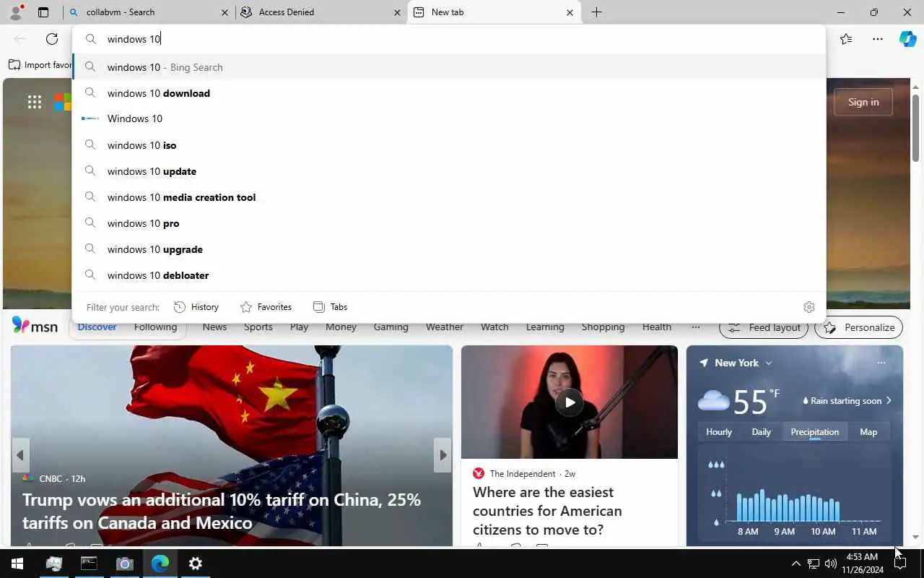The image size is (924, 578).
Task: Switch weather to Daily view
Action: pos(762,432)
